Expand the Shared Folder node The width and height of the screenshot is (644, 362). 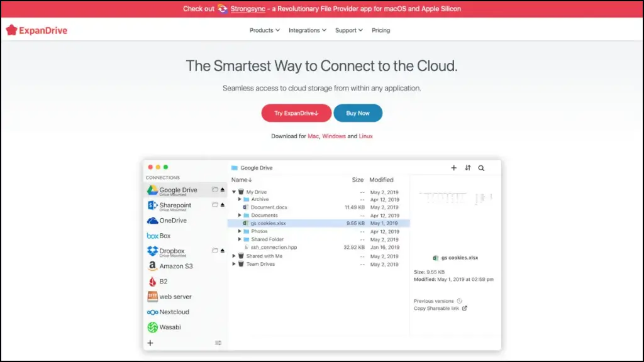tap(240, 239)
